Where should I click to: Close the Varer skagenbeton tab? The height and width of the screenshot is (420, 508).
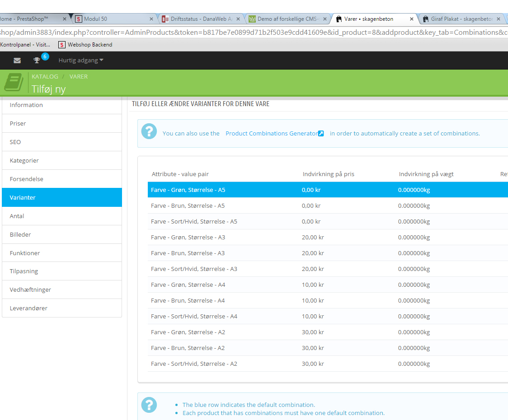point(412,19)
